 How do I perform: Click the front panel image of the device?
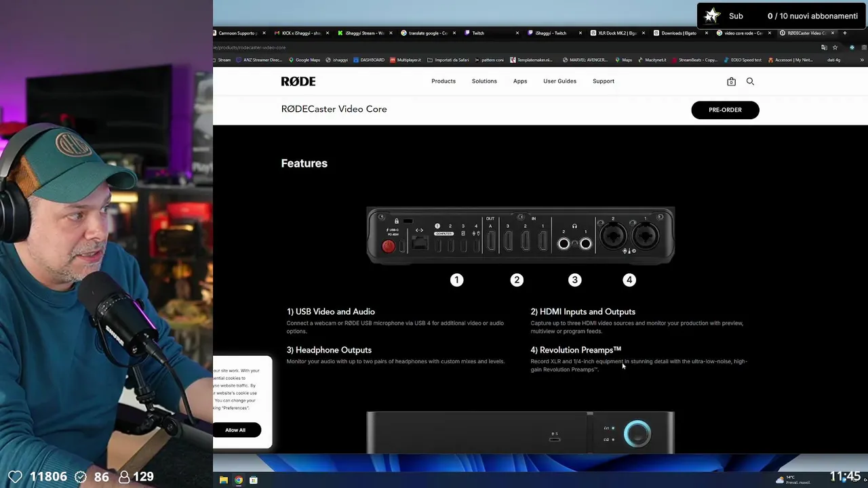(520, 432)
